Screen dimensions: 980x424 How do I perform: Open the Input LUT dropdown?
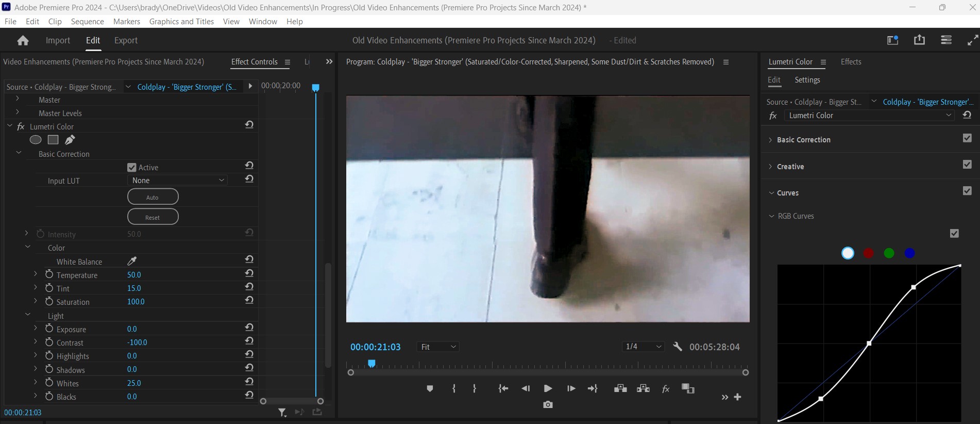coord(177,181)
